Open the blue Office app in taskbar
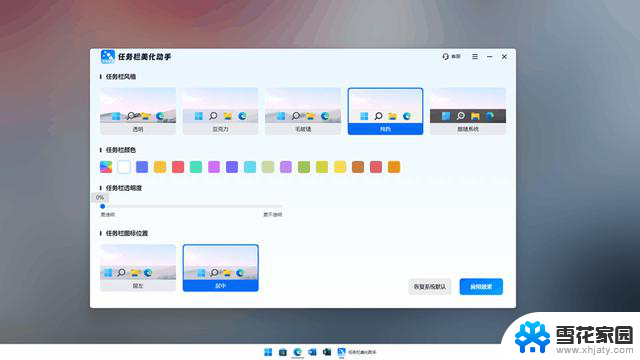Viewport: 640px width, 360px height. pyautogui.click(x=312, y=352)
